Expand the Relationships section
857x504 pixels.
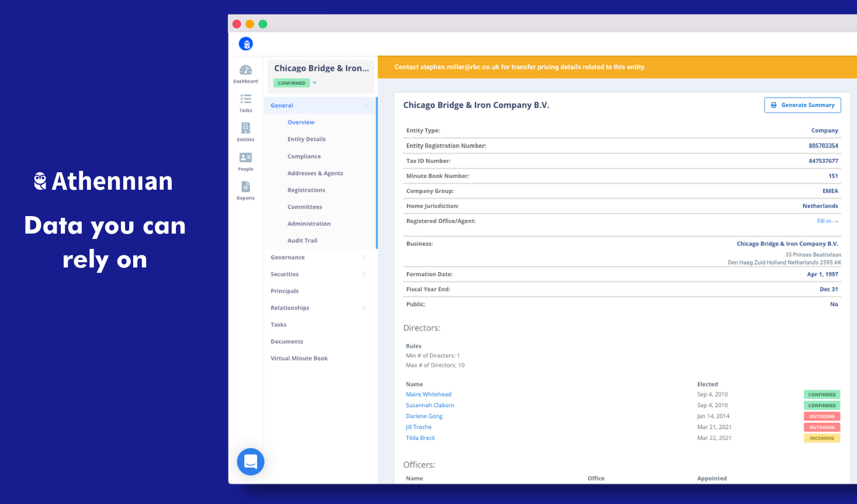click(290, 308)
